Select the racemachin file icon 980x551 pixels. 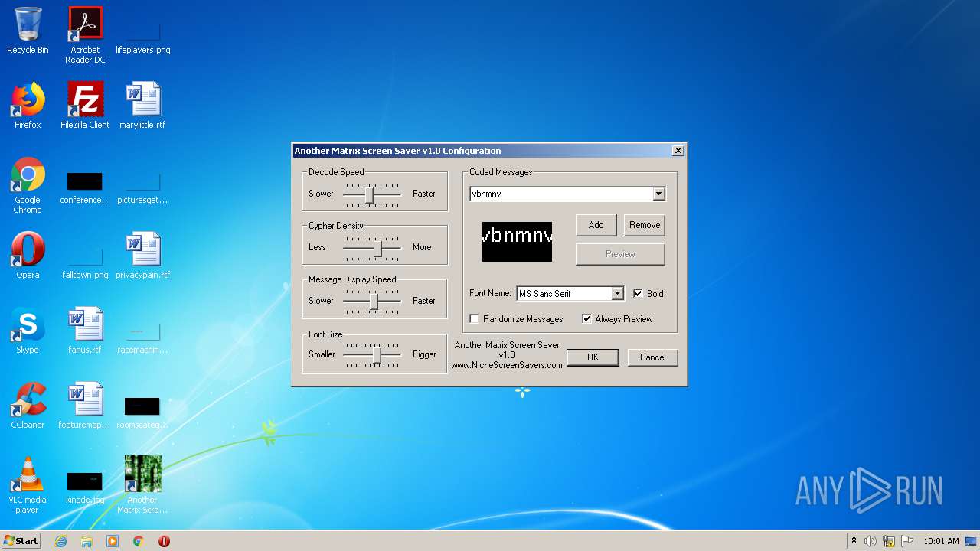142,338
